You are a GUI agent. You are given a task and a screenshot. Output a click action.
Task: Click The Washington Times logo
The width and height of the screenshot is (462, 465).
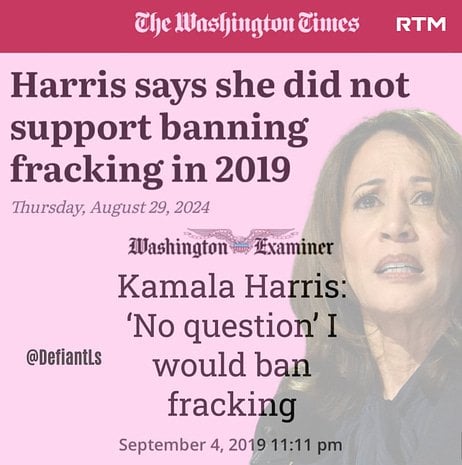(x=247, y=24)
